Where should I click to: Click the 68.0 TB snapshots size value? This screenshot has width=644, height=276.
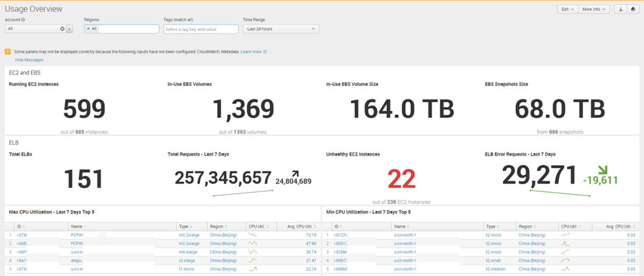(x=560, y=109)
